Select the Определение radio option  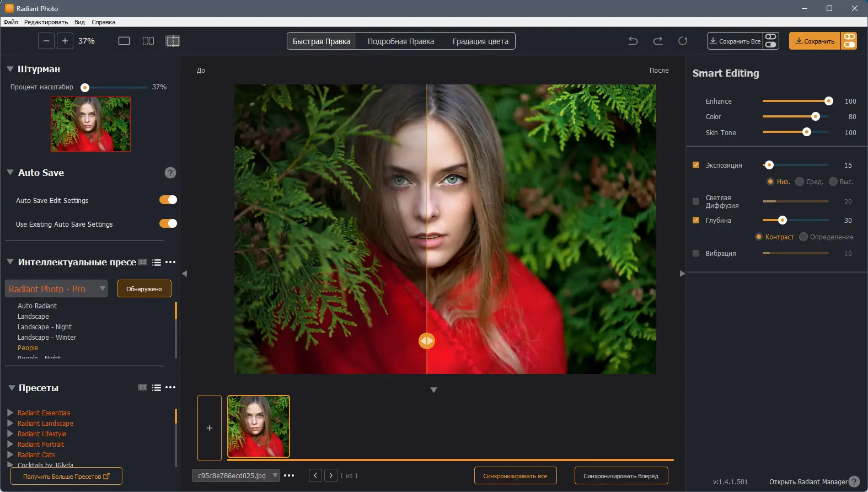pyautogui.click(x=803, y=237)
